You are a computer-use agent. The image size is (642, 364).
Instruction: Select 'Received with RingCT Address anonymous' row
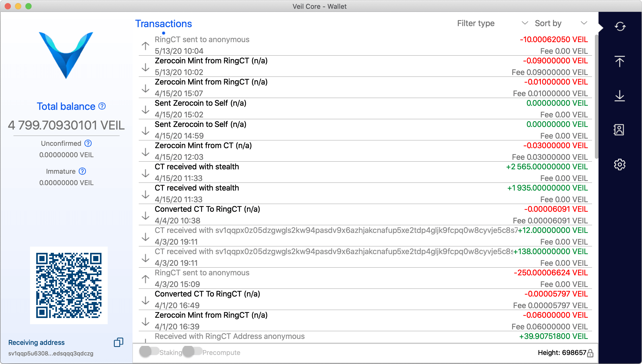point(365,337)
